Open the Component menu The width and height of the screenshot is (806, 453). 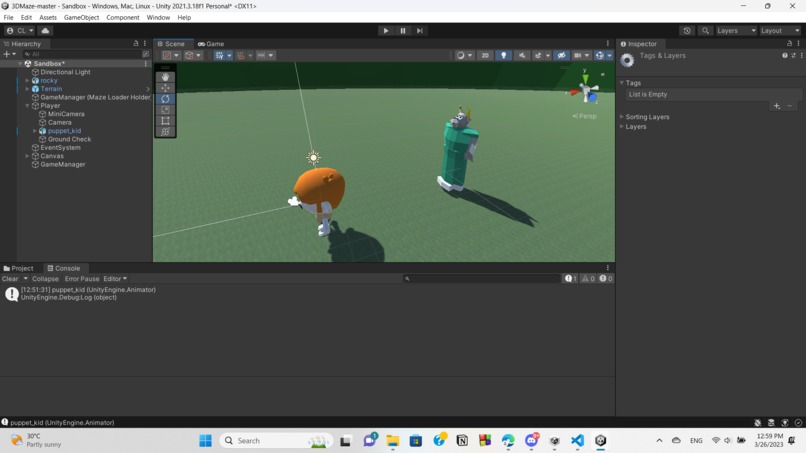click(122, 17)
